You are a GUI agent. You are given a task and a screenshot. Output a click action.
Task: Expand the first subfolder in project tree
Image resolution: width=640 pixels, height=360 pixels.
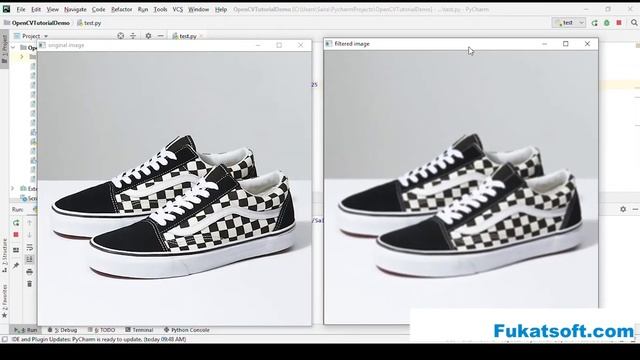click(x=22, y=57)
